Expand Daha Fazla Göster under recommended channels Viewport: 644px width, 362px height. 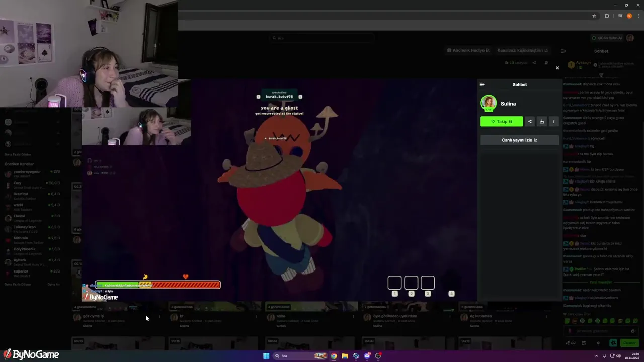coord(18,284)
